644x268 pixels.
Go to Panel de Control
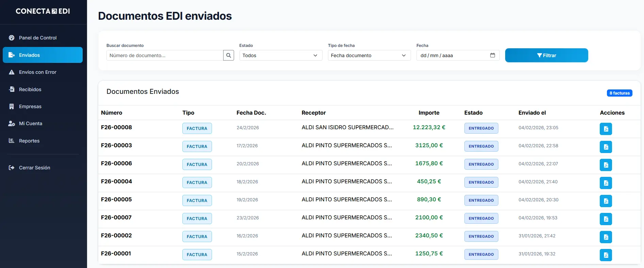37,38
